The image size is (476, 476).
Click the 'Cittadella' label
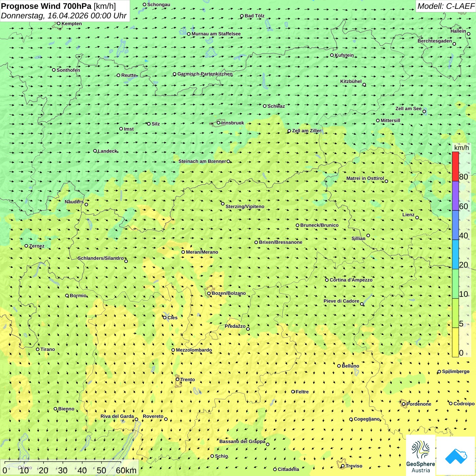click(x=288, y=469)
